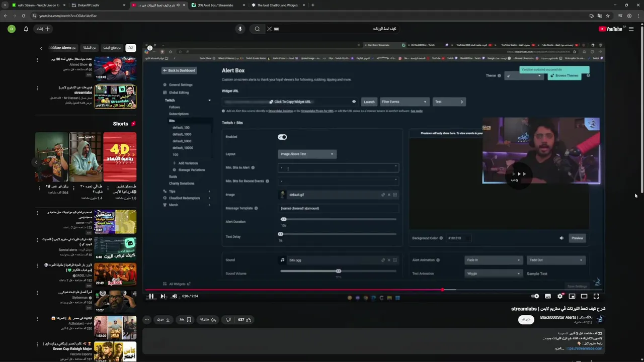Bookmark this page star

[x=608, y=16]
